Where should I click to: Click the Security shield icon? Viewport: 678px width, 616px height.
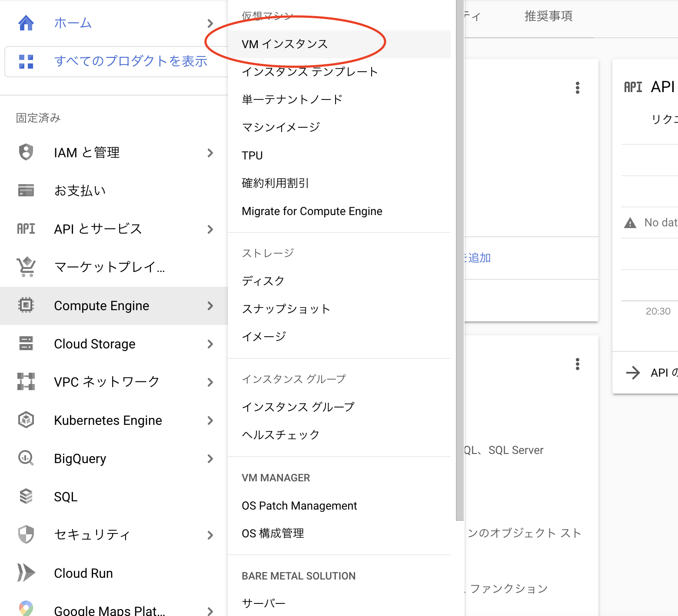pos(26,534)
